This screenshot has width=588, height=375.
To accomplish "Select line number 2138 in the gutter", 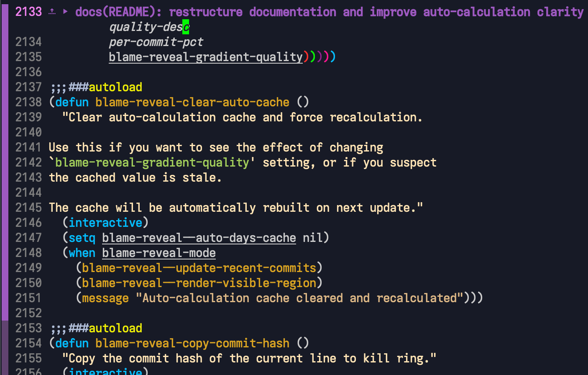I will click(28, 102).
